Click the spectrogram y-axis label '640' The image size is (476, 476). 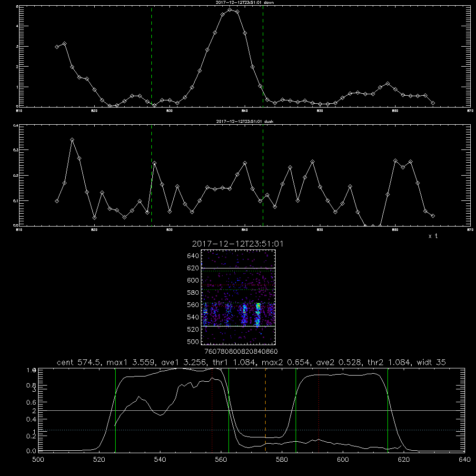[193, 256]
